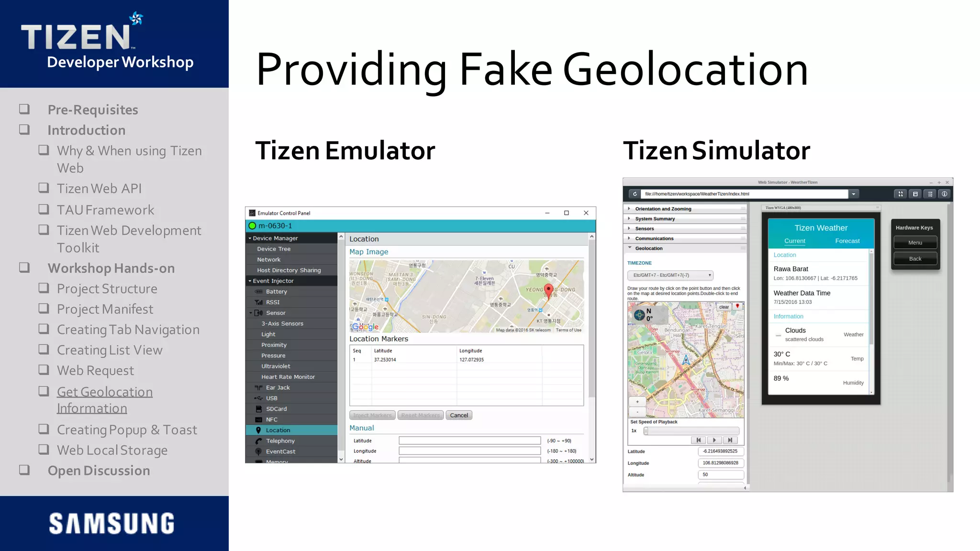Expand the System Summary panel
Viewport: 980px width, 551px height.
[x=685, y=219]
